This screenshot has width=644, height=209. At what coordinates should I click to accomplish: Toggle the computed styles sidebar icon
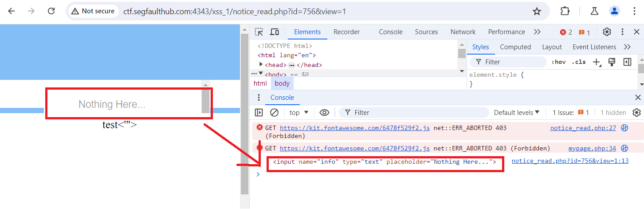(627, 62)
